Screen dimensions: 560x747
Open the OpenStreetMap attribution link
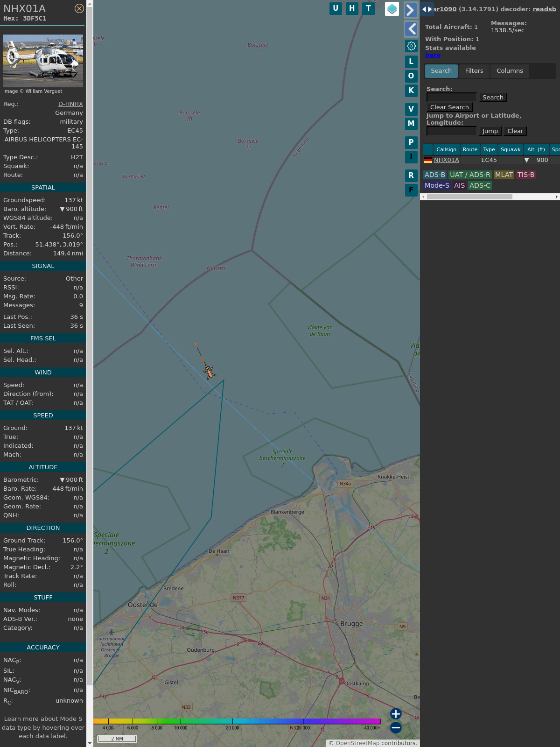(357, 743)
